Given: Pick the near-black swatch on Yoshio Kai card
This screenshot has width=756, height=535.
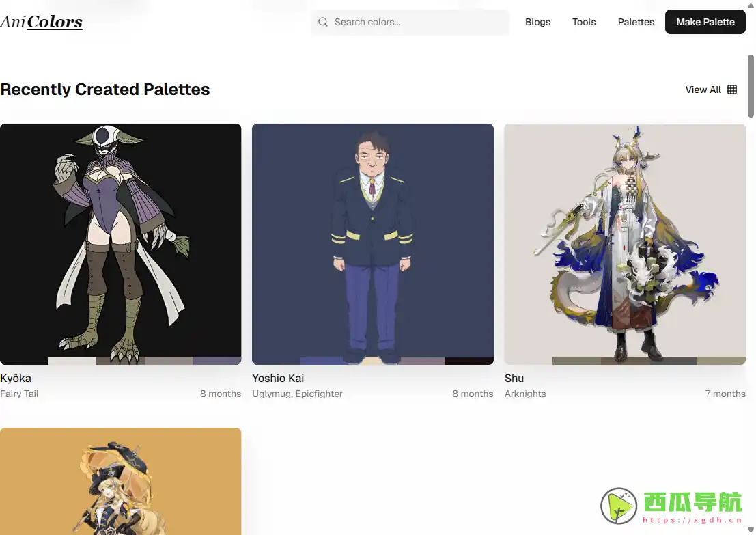Looking at the screenshot, I should coord(469,361).
